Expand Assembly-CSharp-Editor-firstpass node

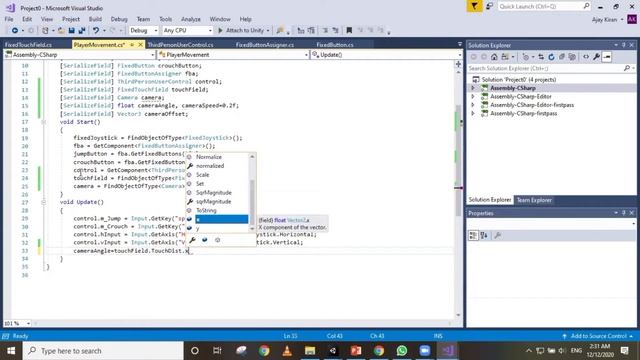[473, 105]
